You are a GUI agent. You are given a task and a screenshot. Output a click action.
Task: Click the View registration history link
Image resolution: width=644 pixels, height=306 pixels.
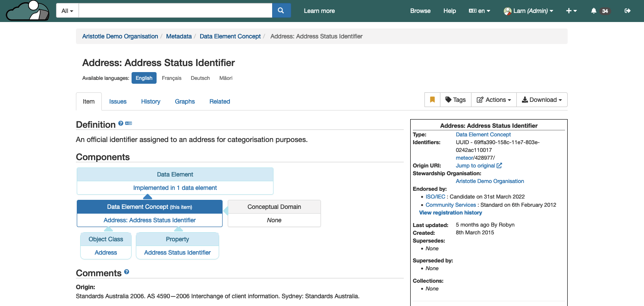point(450,213)
